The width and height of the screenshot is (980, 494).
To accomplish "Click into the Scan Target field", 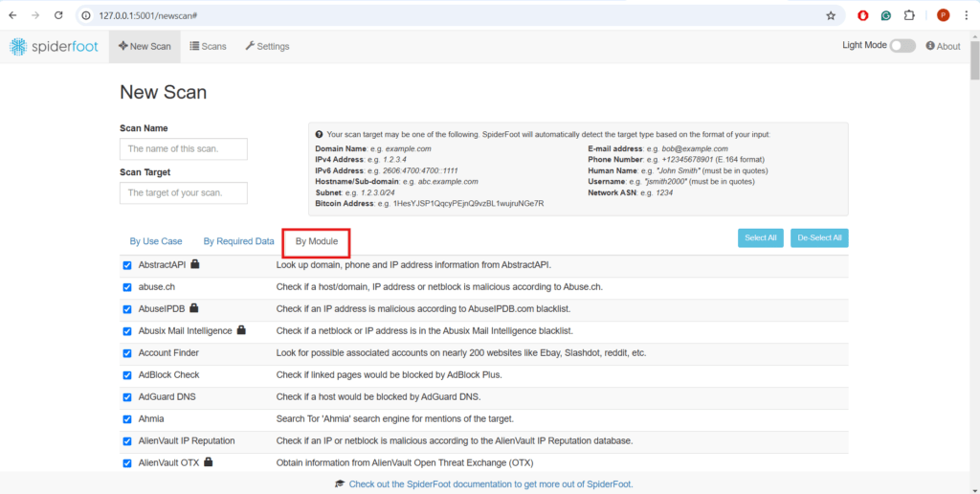I will click(x=184, y=192).
